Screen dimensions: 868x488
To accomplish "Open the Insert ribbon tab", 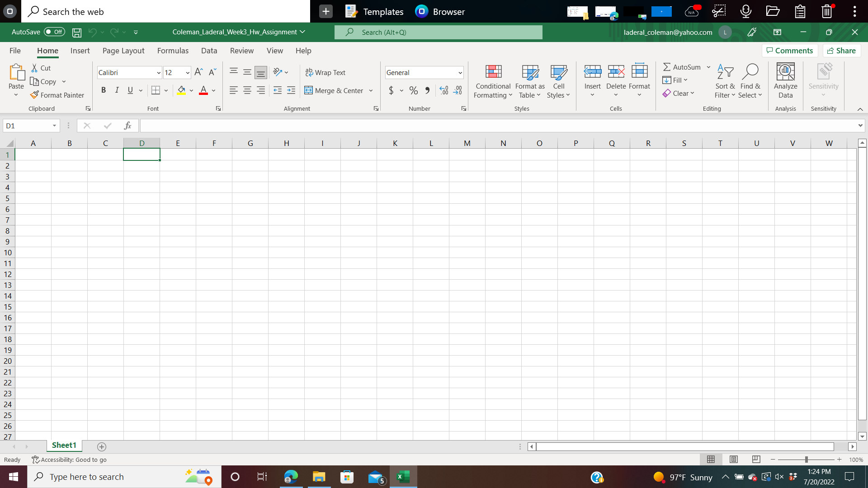I will (x=80, y=51).
